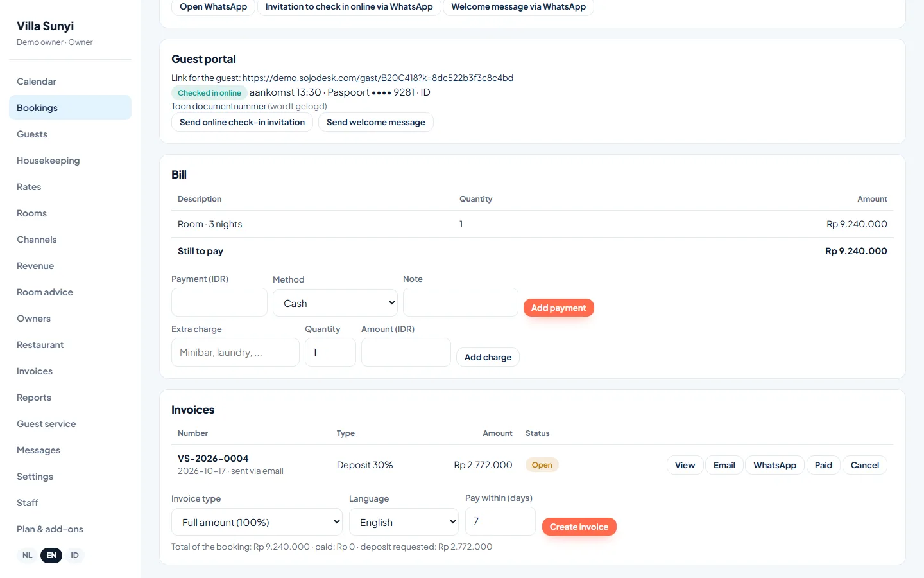The image size is (924, 578).
Task: Click the Send welcome message button
Action: (376, 122)
